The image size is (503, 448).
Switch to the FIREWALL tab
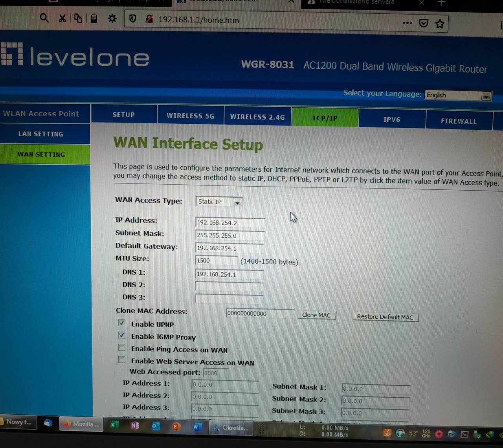(459, 121)
